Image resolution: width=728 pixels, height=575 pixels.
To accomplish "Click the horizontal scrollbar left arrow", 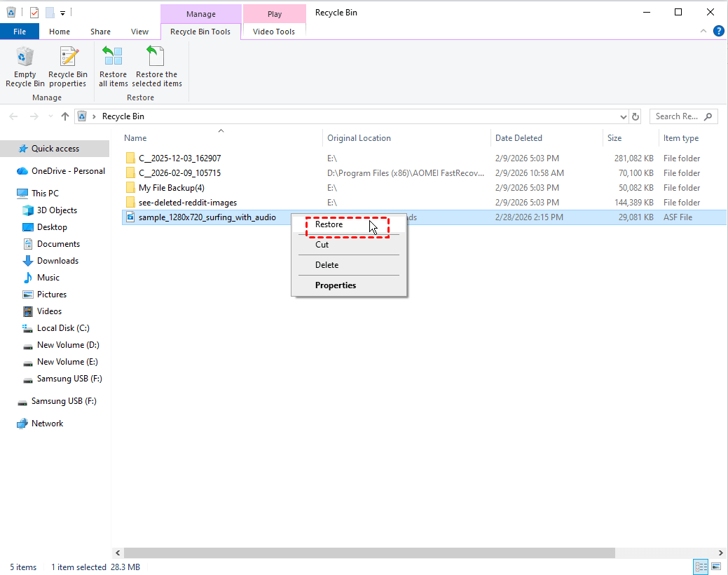I will 118,553.
